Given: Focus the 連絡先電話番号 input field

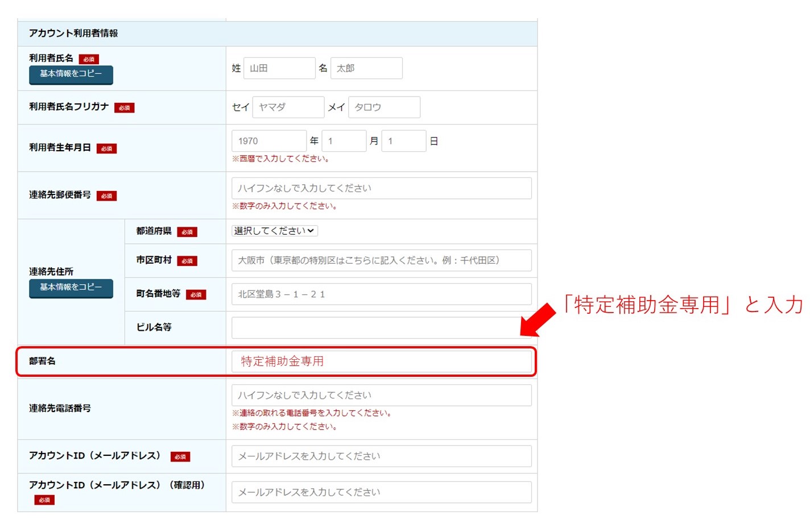Looking at the screenshot, I should (x=381, y=395).
